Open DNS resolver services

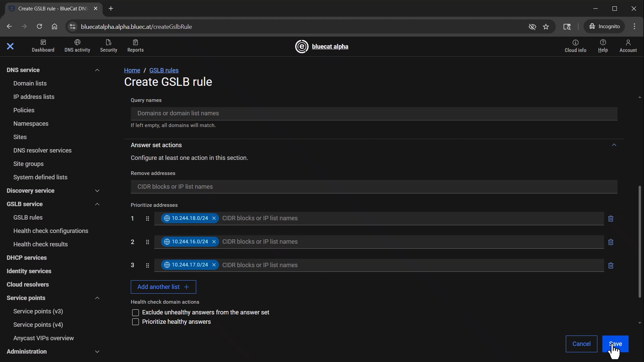coord(43,150)
